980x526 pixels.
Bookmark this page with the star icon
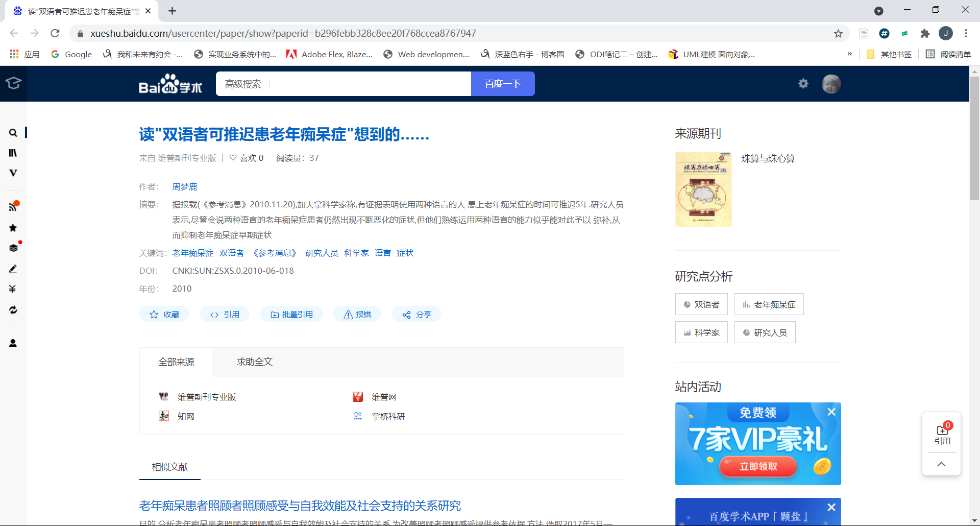click(x=838, y=33)
